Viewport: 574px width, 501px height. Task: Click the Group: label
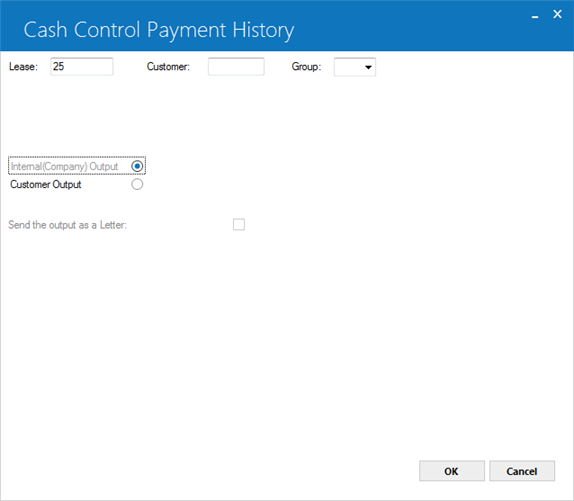(306, 67)
